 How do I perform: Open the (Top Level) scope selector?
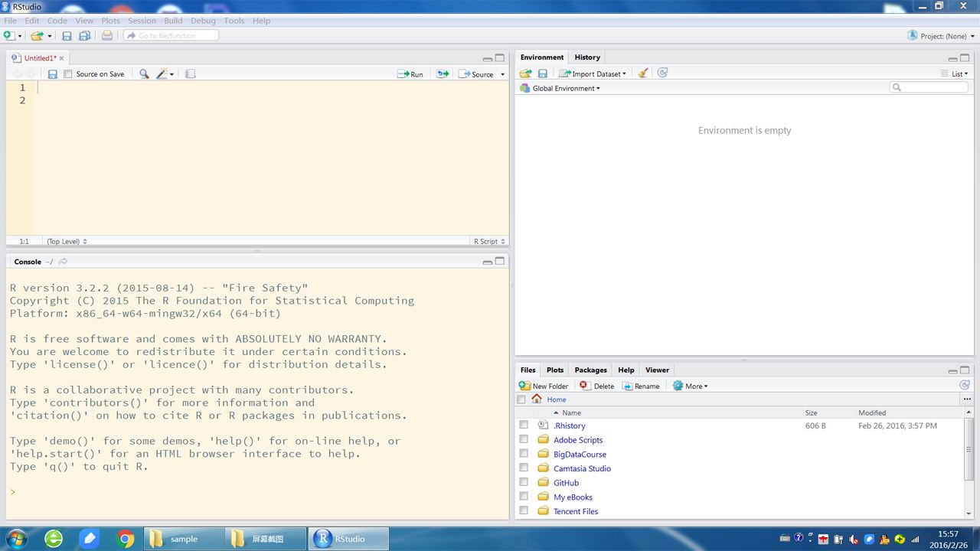(x=67, y=241)
